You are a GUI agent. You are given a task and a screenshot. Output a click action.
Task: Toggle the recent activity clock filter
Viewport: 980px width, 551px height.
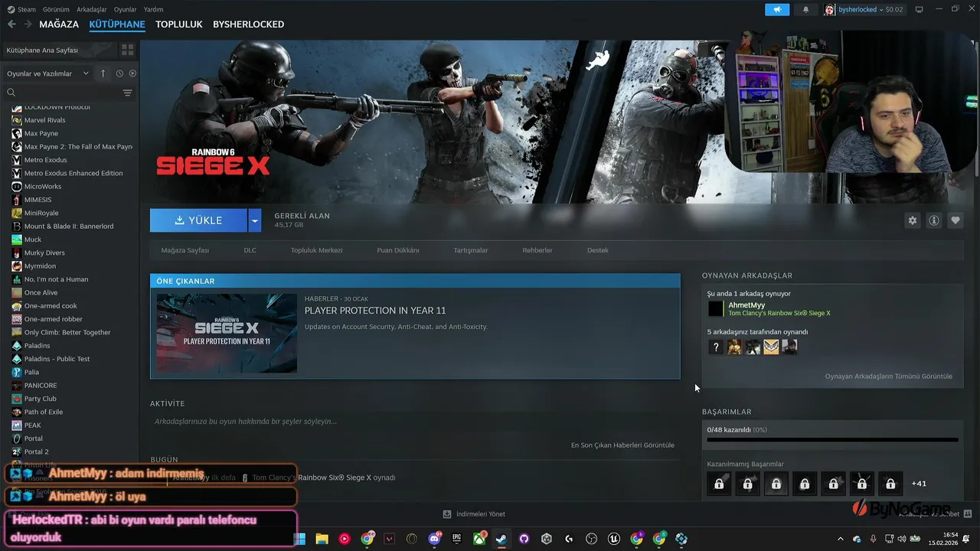[x=119, y=73]
